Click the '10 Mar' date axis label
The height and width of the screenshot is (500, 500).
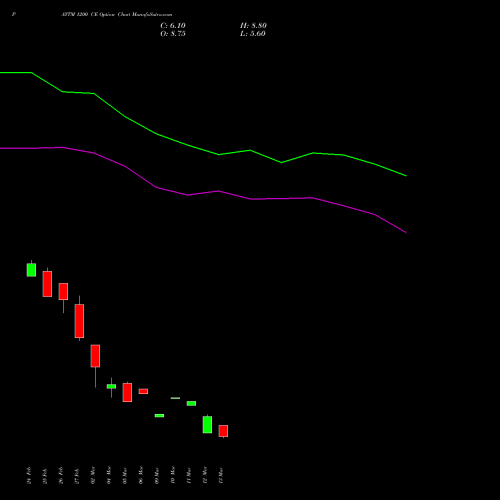tap(173, 475)
